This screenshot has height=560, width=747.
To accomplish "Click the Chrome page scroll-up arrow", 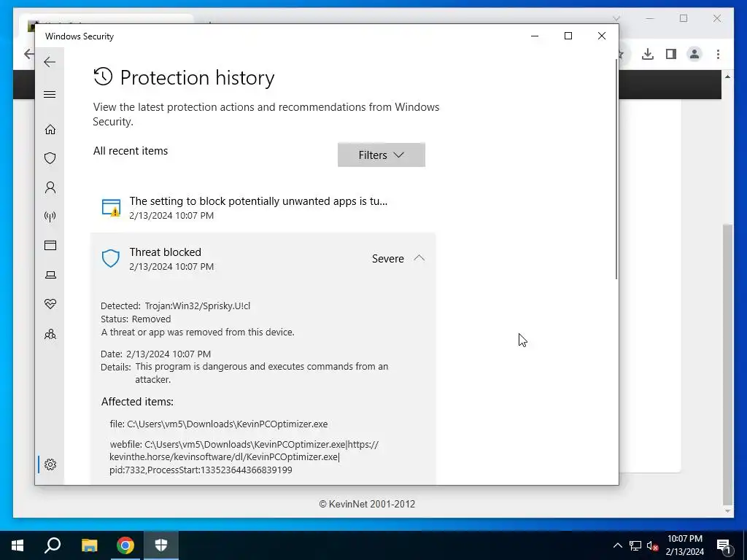I will tap(727, 77).
